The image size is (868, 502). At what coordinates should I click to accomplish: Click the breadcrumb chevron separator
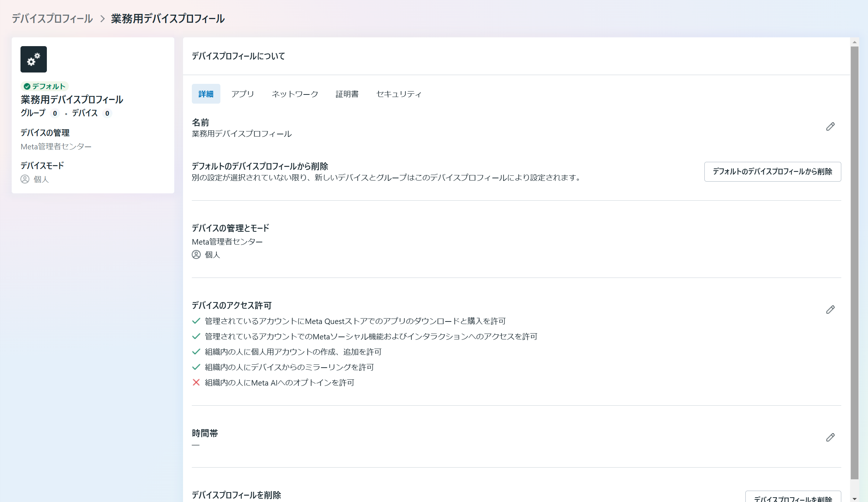(103, 19)
